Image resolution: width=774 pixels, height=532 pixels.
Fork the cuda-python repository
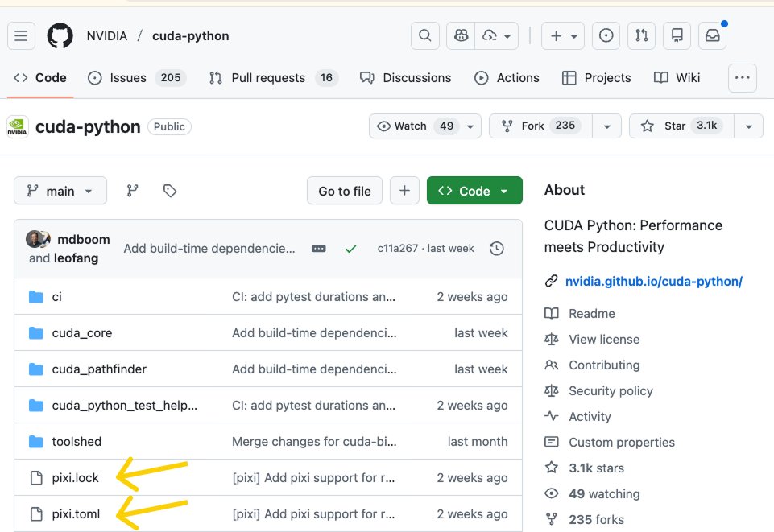540,126
